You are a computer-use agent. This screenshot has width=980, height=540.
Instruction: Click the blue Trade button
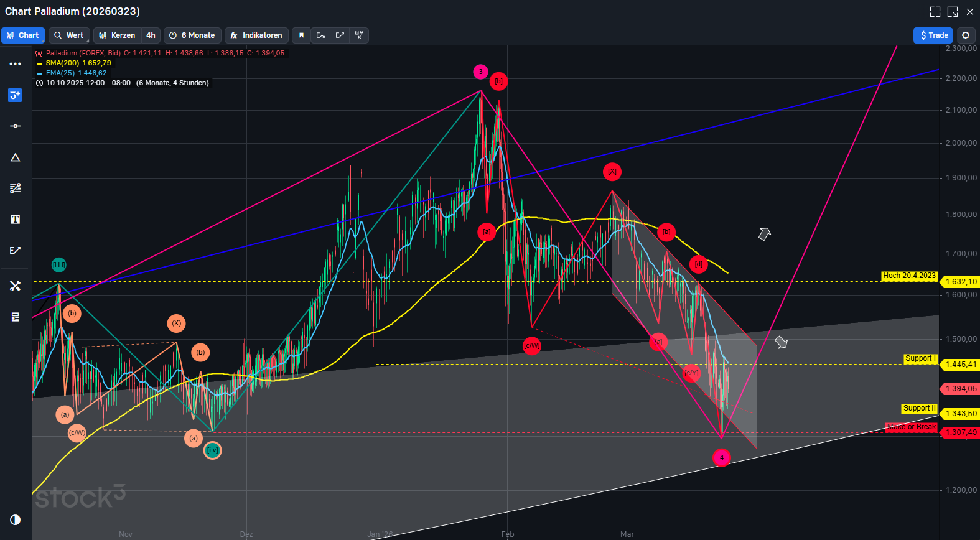(x=933, y=35)
